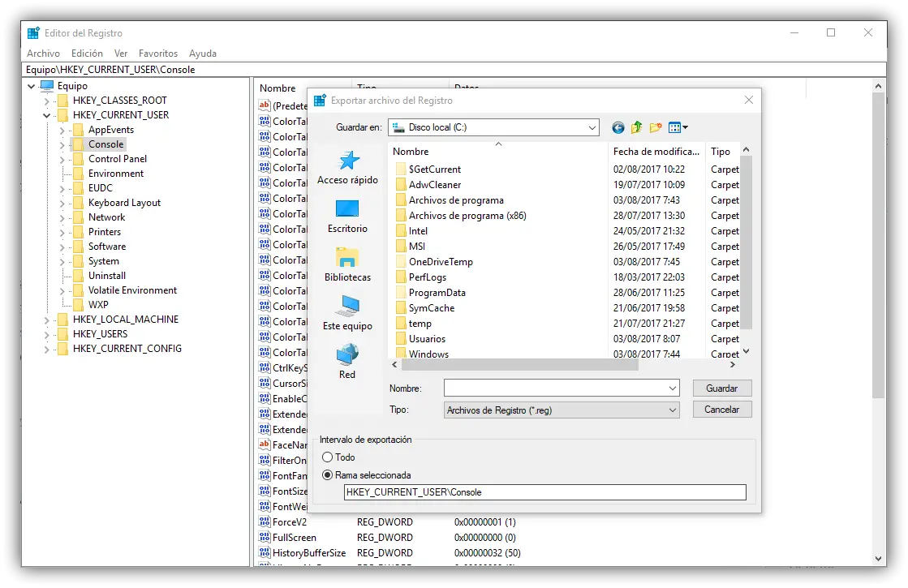The height and width of the screenshot is (588, 908).
Task: Expand the HKEY_CLASSES_ROOT node
Action: (x=47, y=101)
